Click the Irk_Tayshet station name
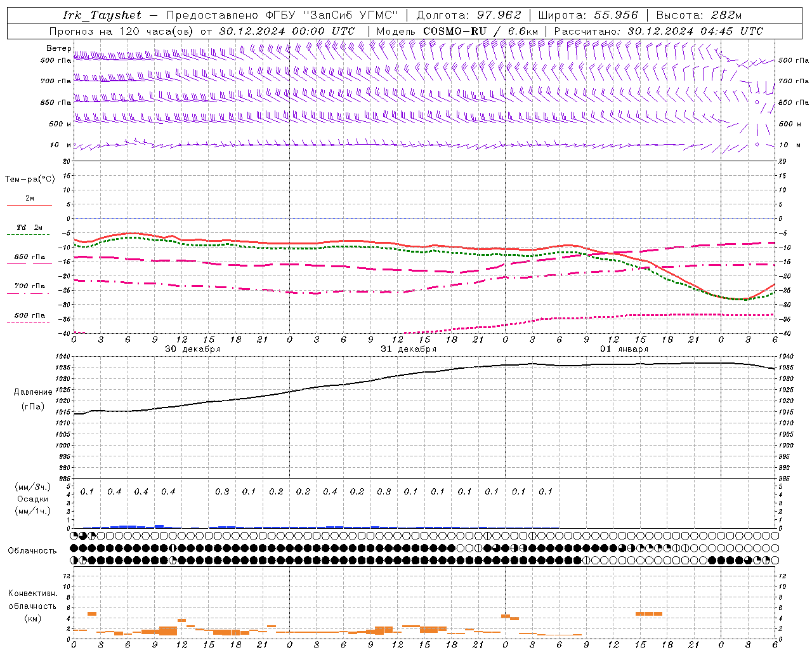812x650 pixels. tap(101, 15)
